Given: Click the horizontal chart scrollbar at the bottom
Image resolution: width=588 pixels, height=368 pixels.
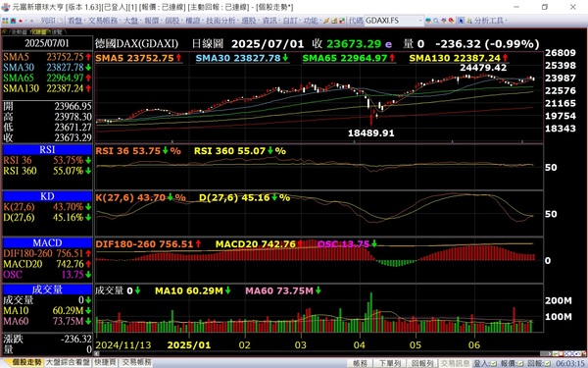Looking at the screenshot, I should point(318,353).
